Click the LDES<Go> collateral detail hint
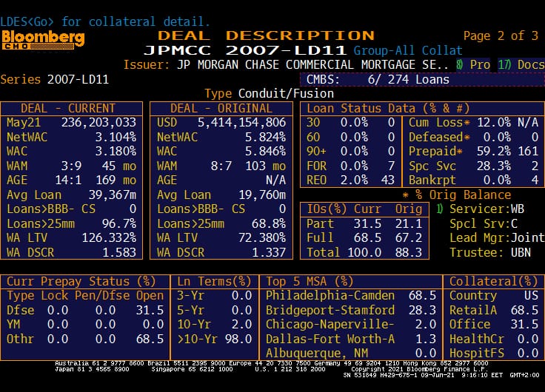Viewport: 545px width, 392px height. coord(105,22)
